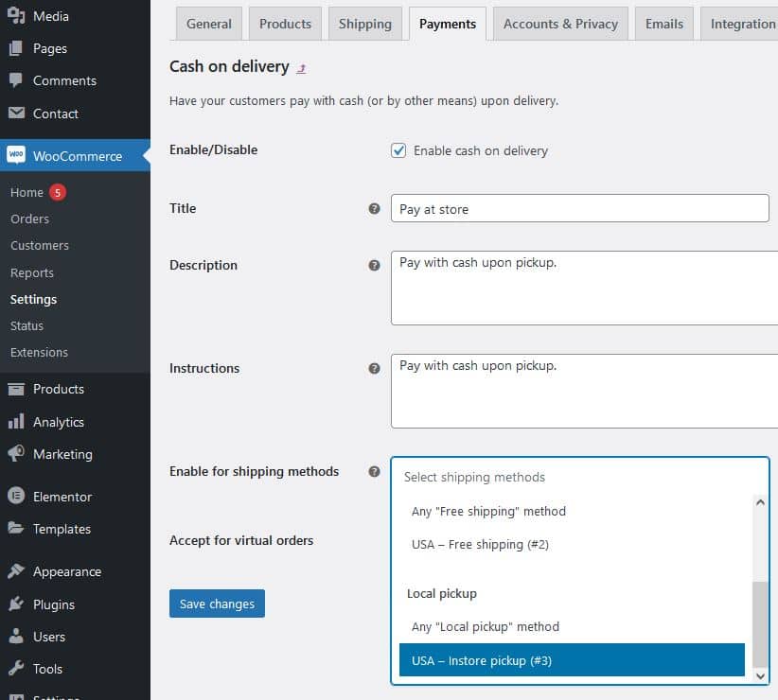
Task: Switch to the General tab
Action: click(209, 24)
